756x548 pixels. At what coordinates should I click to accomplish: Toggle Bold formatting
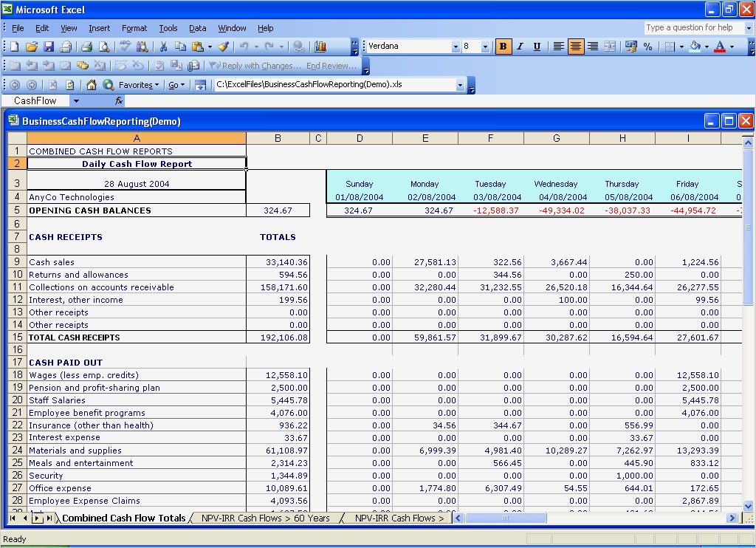[503, 47]
